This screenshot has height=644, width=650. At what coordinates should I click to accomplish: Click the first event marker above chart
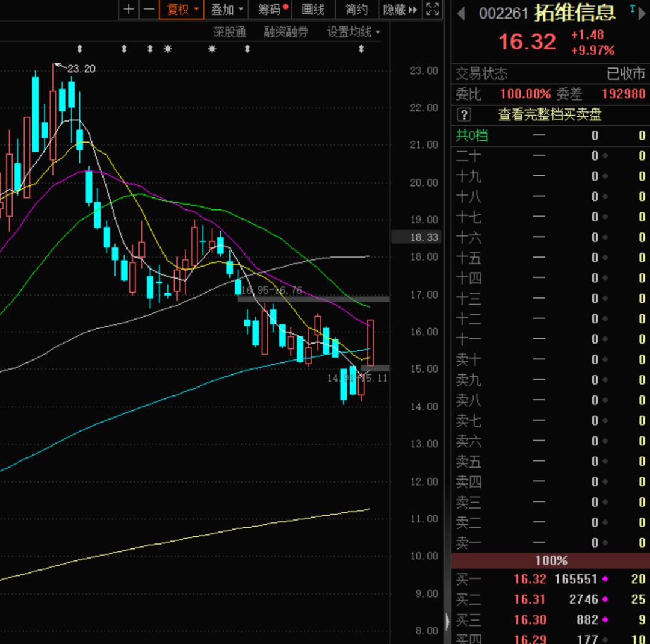coord(79,49)
